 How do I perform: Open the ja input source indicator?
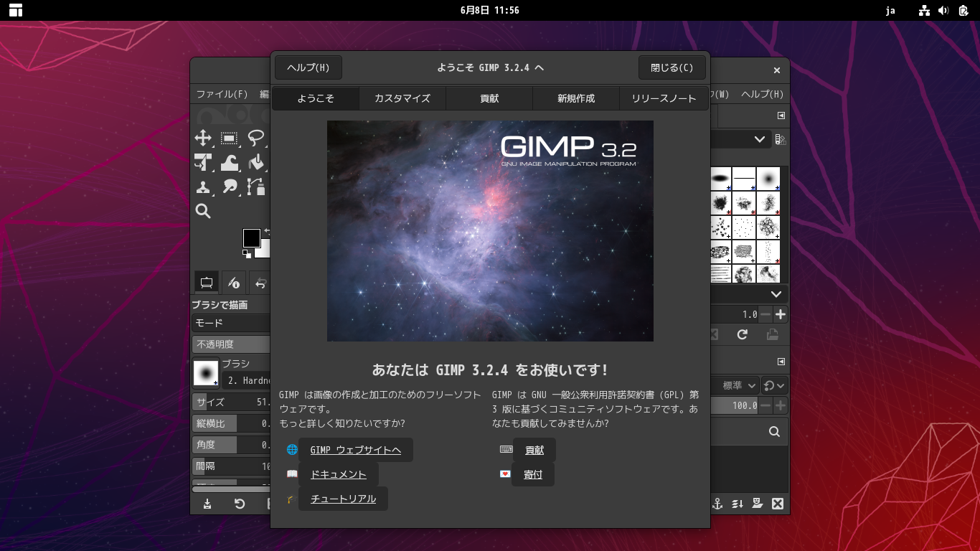(x=890, y=10)
